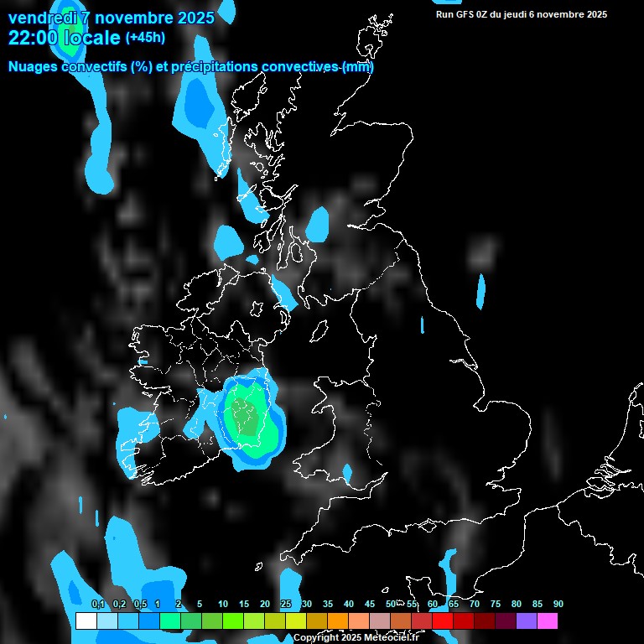The width and height of the screenshot is (644, 644).
Task: Select the magenta swatch at legend's right end
Action: pyautogui.click(x=547, y=621)
